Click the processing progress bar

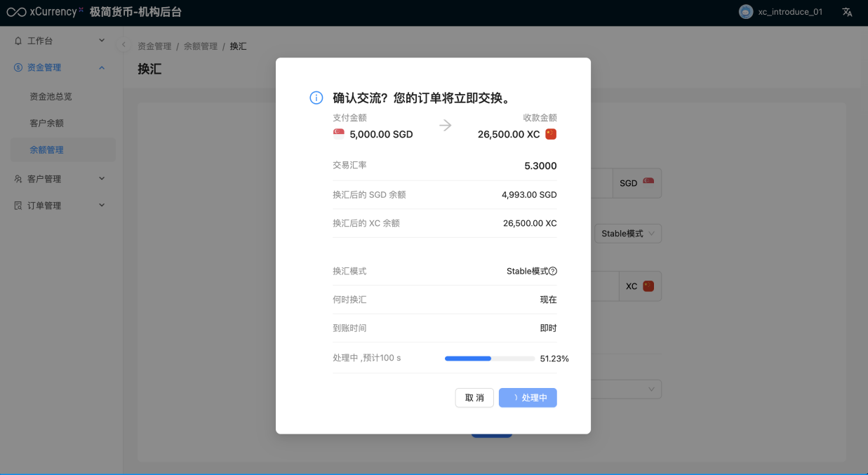tap(490, 359)
